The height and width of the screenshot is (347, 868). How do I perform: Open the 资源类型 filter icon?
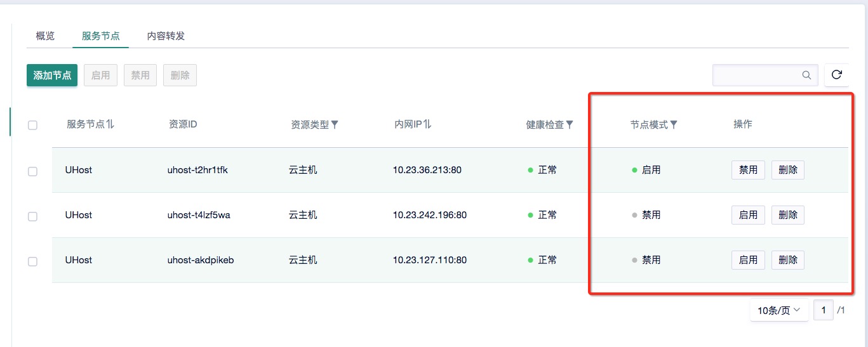335,125
